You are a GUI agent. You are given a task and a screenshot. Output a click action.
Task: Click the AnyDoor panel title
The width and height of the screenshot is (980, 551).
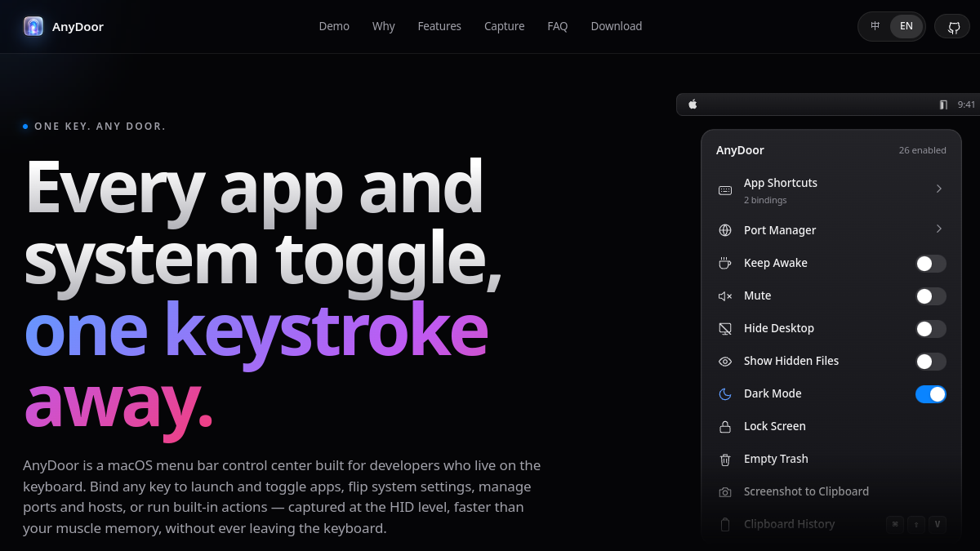tap(740, 150)
